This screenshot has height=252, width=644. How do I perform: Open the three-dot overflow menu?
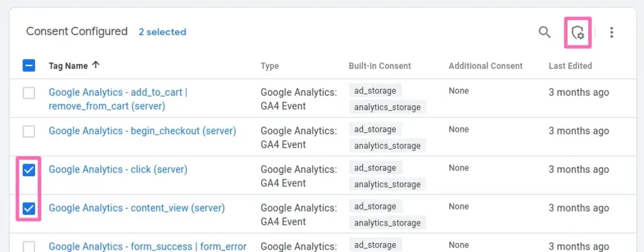611,33
